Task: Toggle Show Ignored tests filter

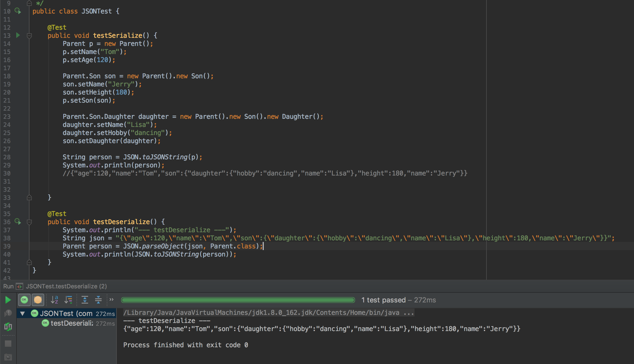Action: click(38, 300)
